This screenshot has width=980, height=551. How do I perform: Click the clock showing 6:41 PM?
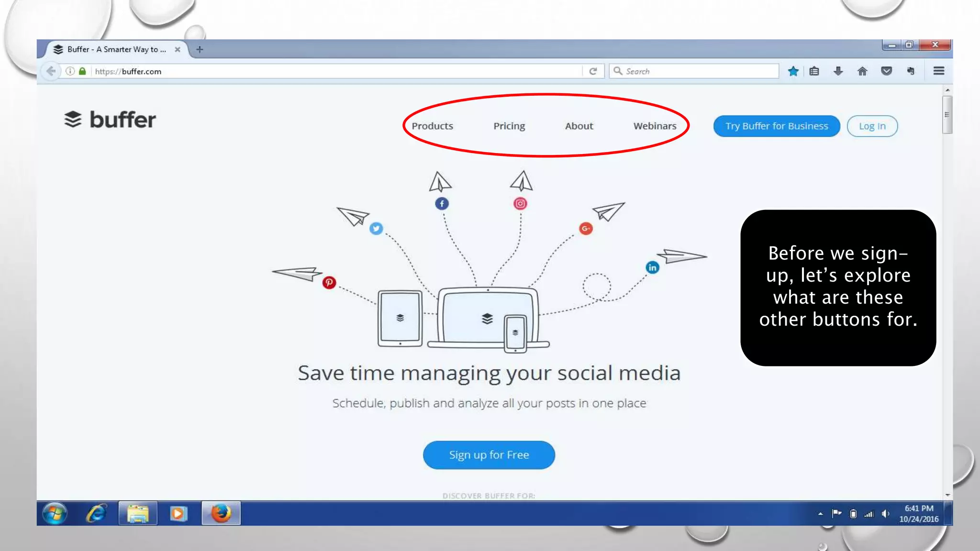pos(919,514)
